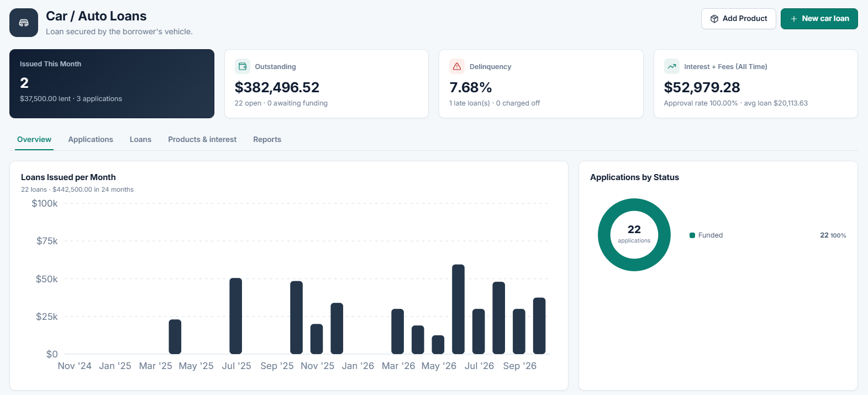Image resolution: width=868 pixels, height=395 pixels.
Task: Click the Issued This Month card
Action: pyautogui.click(x=112, y=83)
